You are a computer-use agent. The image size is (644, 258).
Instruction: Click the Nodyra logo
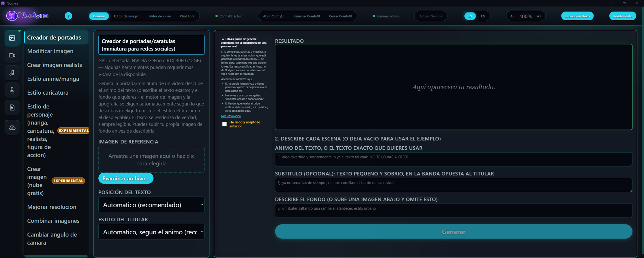(27, 16)
